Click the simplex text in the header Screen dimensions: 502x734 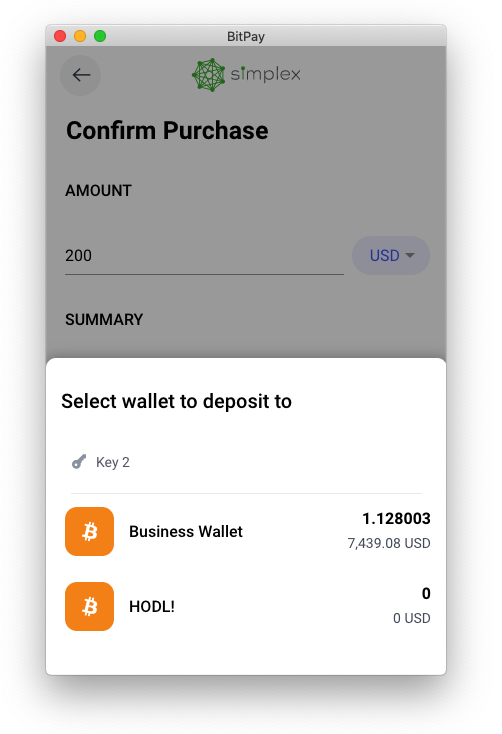pos(266,74)
